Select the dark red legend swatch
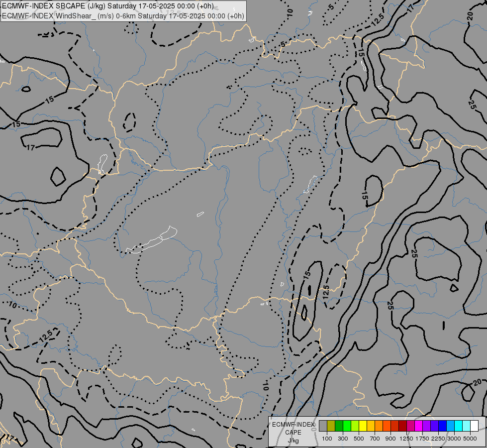Screen dimensions: 487x448 [x=402, y=426]
